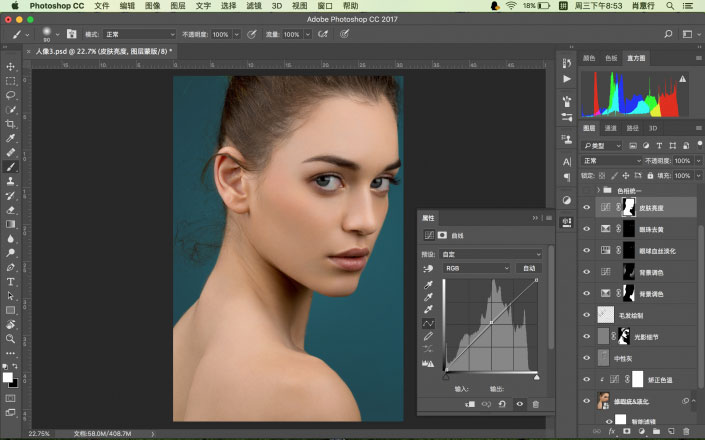Click the 自动 button in Curves

529,268
